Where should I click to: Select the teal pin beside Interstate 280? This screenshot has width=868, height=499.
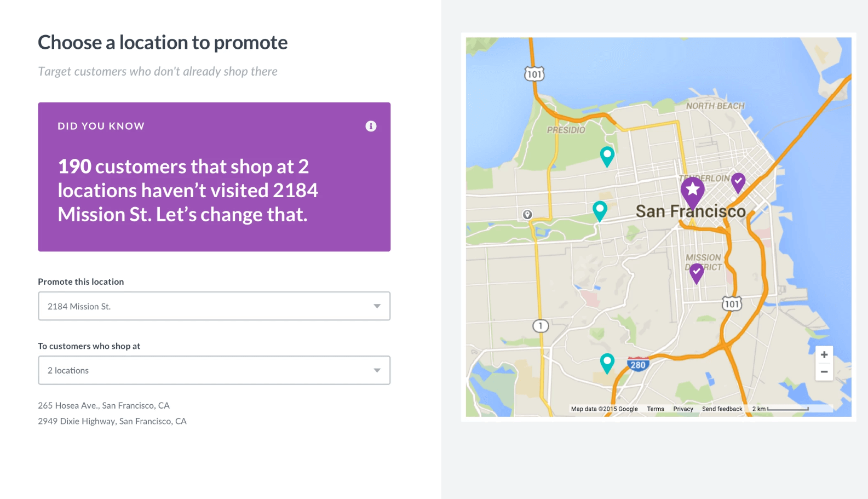pyautogui.click(x=607, y=362)
